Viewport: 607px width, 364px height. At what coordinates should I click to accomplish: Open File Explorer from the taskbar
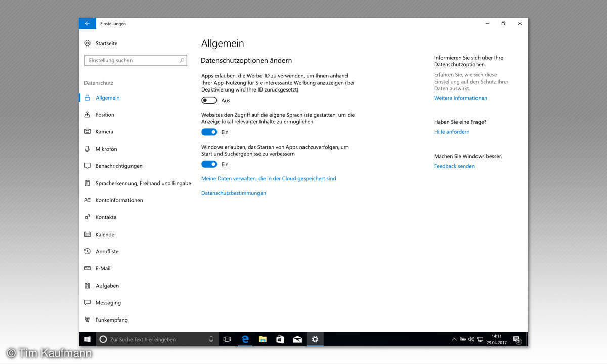263,339
